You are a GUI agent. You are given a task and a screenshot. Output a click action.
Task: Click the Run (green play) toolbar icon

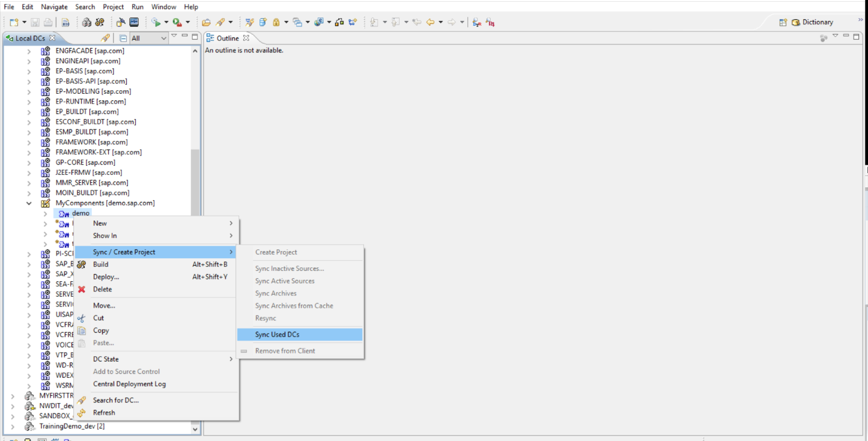pos(156,22)
